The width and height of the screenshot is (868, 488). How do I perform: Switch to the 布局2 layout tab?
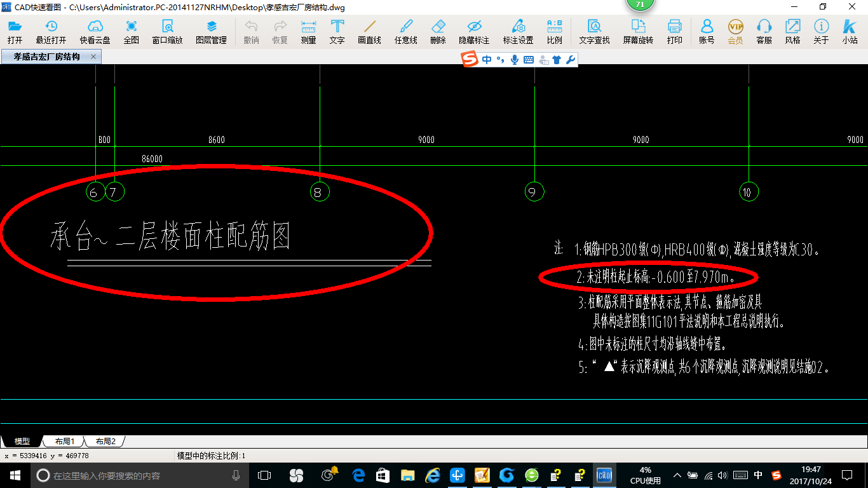[x=105, y=441]
